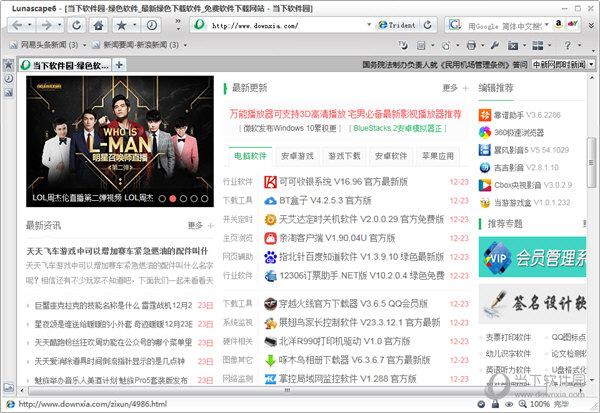The width and height of the screenshot is (600, 413).
Task: Switch to 游戏下载 tab
Action: (344, 156)
